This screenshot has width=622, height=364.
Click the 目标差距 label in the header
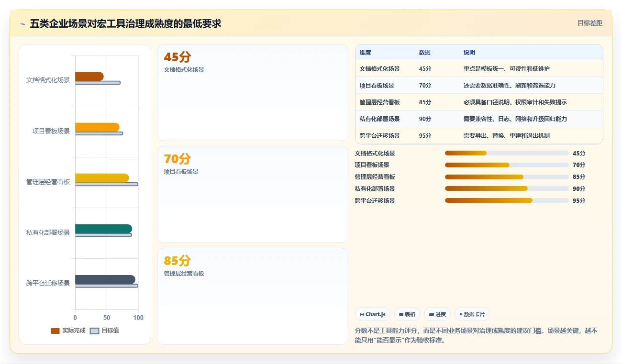(589, 23)
